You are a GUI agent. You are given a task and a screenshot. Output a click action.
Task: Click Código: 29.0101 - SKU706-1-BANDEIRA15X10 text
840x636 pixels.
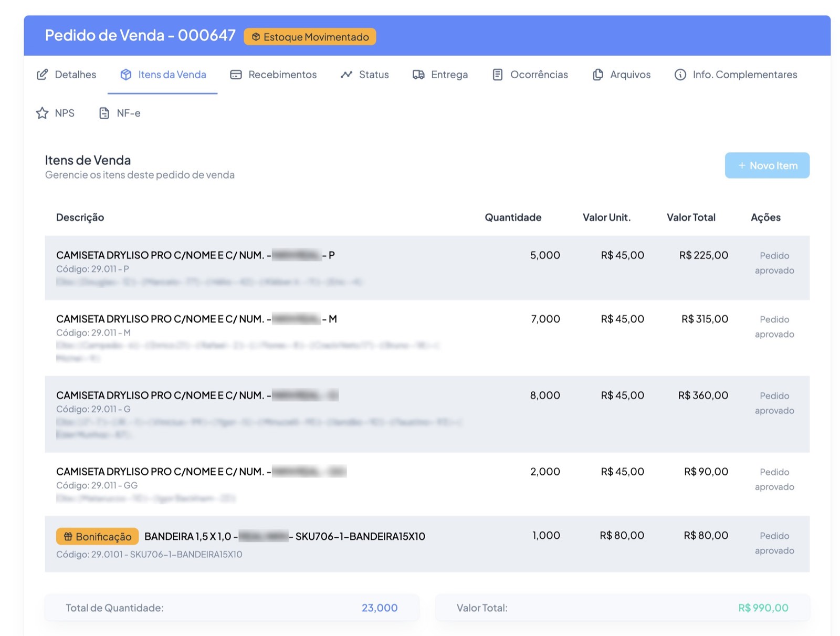(149, 554)
